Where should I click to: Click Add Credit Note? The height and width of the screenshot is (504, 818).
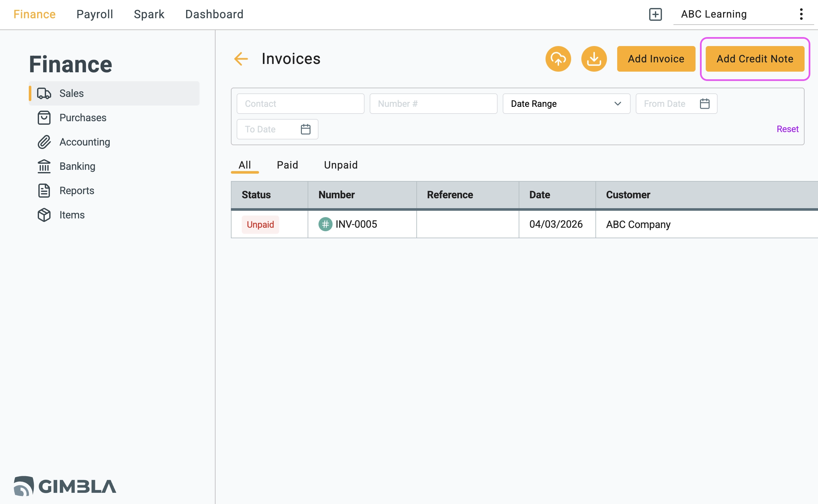tap(755, 59)
